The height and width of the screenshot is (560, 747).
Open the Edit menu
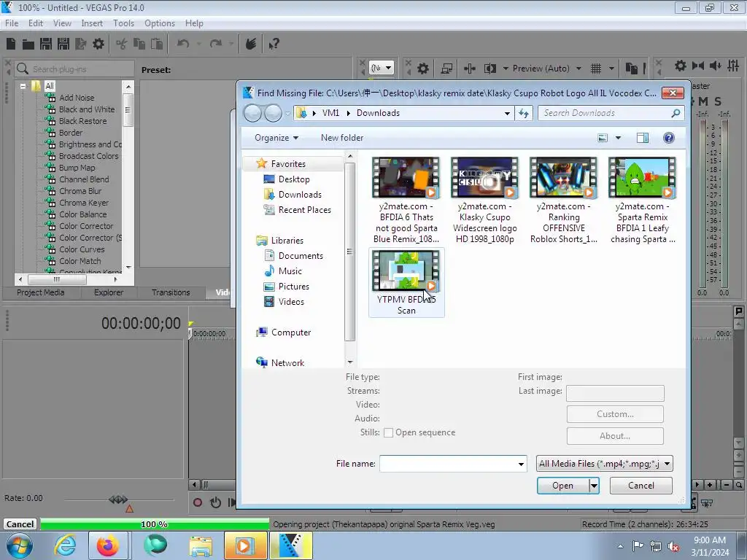click(35, 23)
